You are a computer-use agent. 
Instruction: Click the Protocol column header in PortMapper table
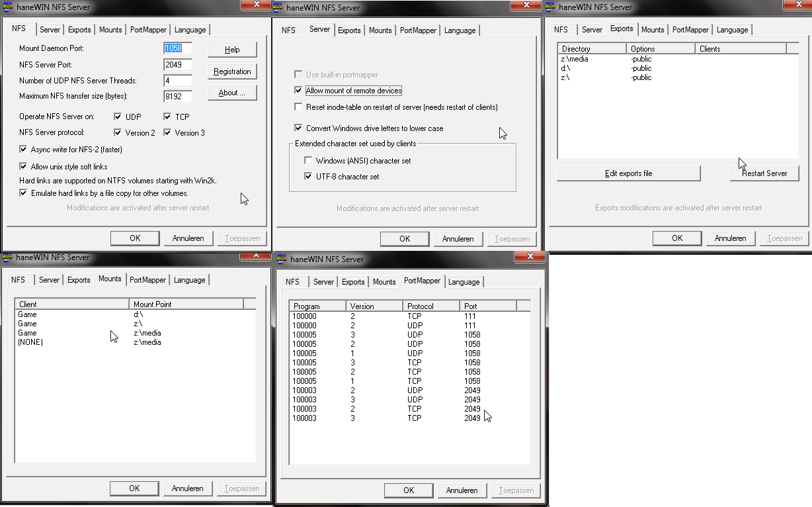(431, 306)
